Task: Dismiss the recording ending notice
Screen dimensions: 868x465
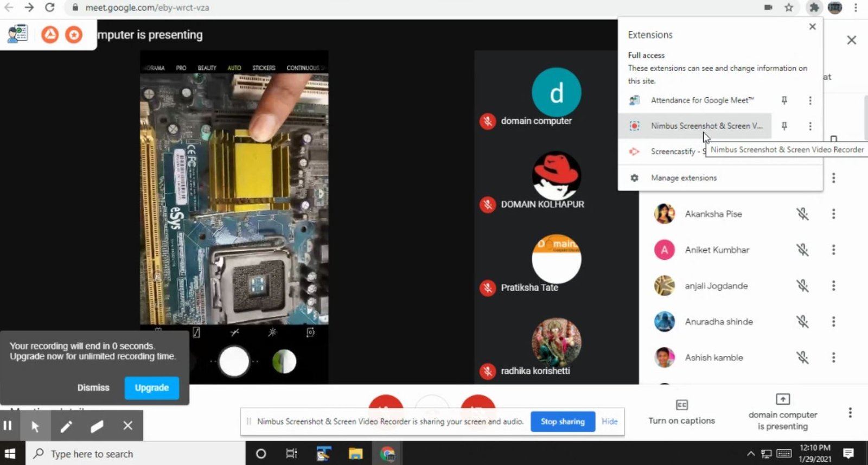Action: click(x=93, y=388)
